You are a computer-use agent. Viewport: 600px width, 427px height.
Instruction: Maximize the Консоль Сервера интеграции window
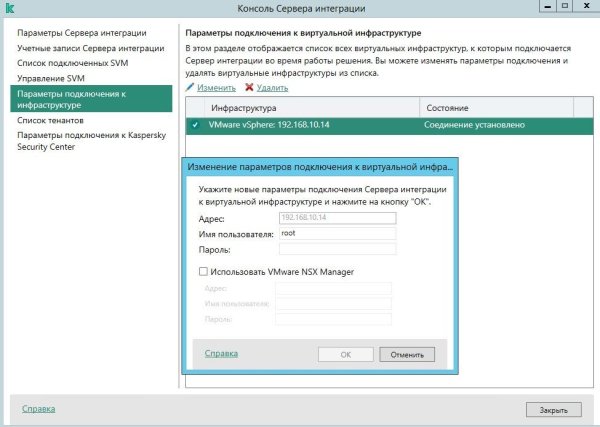click(564, 6)
